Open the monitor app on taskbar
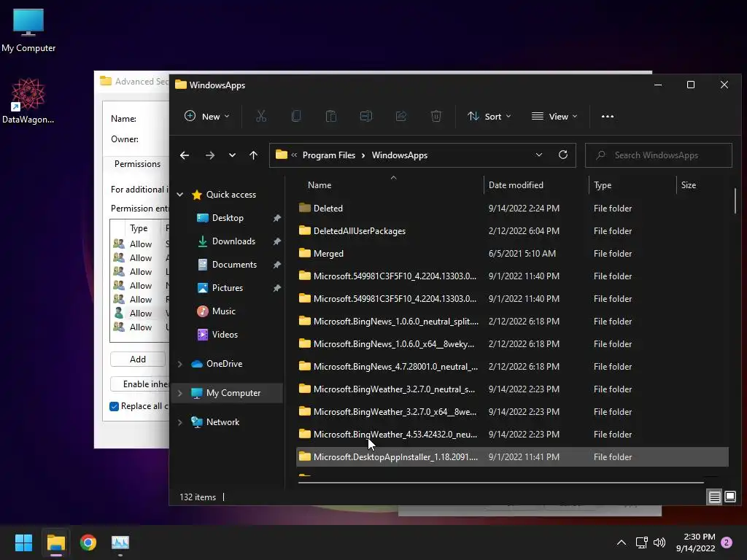The height and width of the screenshot is (560, 747). tap(120, 542)
